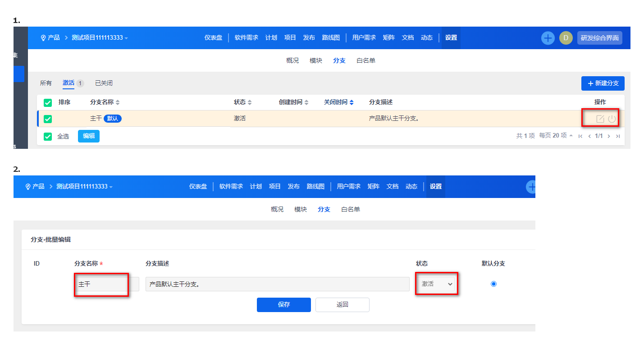Switch to the 白名单 tab in screenshot 1
Image resolution: width=644 pixels, height=345 pixels.
click(366, 60)
